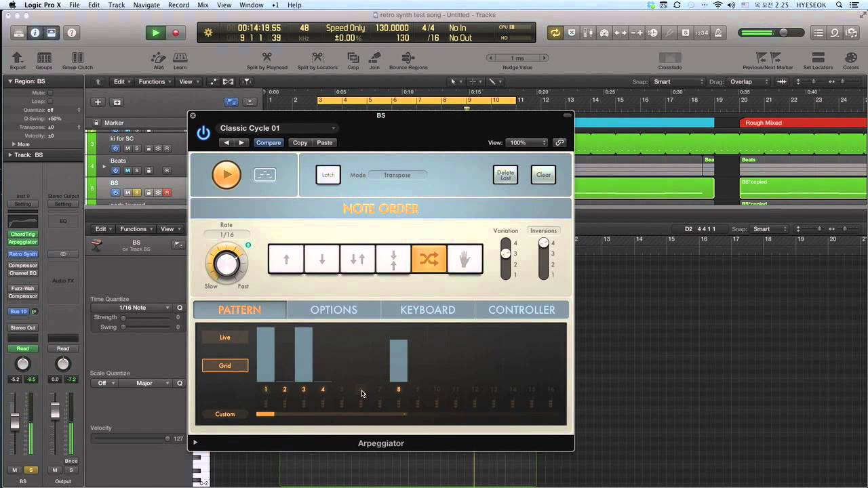The height and width of the screenshot is (488, 868).
Task: Click the Learn toolbar icon
Action: 180,60
